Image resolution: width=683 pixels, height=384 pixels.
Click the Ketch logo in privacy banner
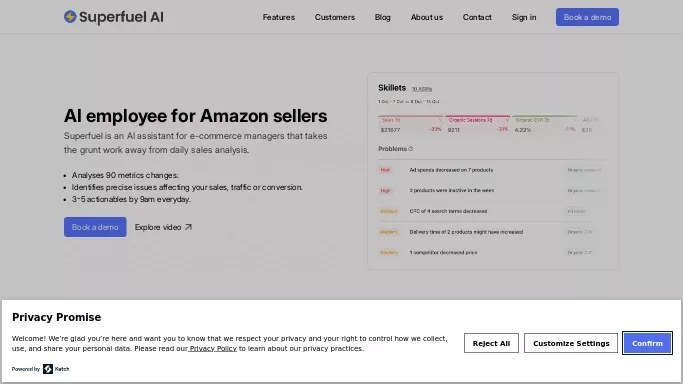pyautogui.click(x=56, y=369)
